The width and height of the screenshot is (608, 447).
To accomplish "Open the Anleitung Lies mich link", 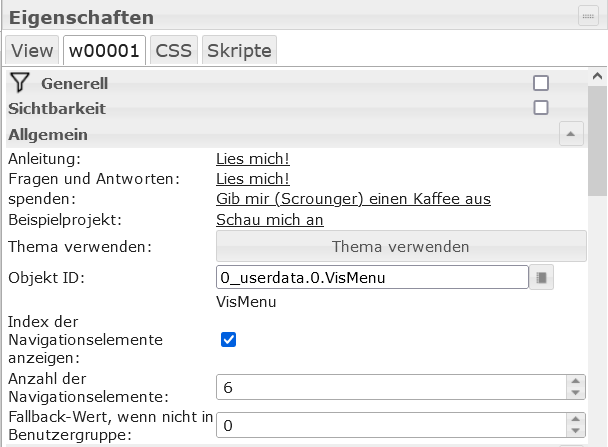I will [253, 158].
